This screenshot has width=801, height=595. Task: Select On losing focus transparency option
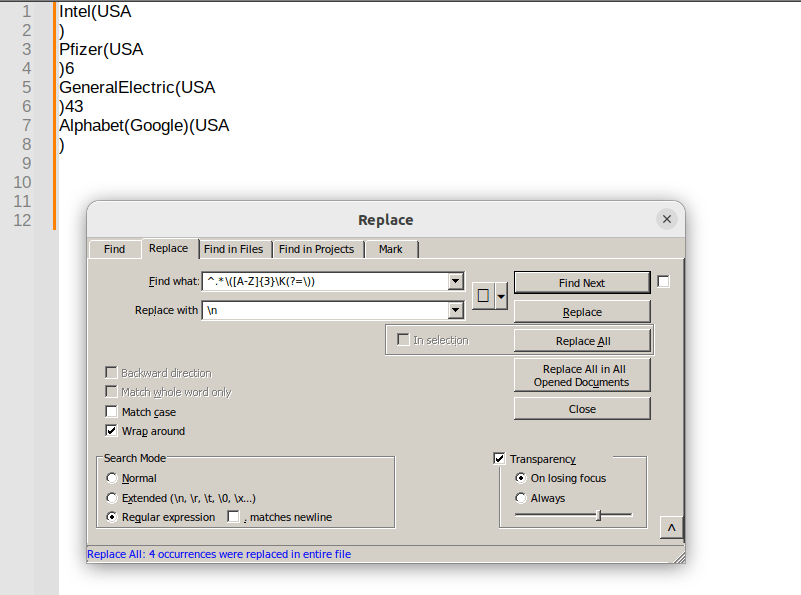click(521, 478)
